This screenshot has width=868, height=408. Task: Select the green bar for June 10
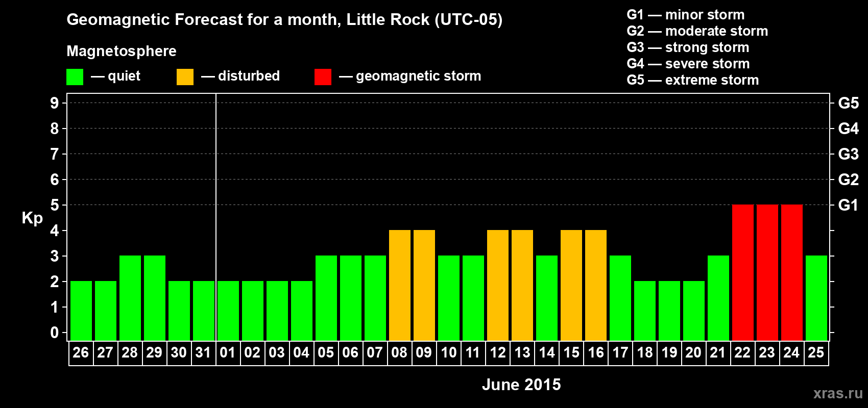448,298
